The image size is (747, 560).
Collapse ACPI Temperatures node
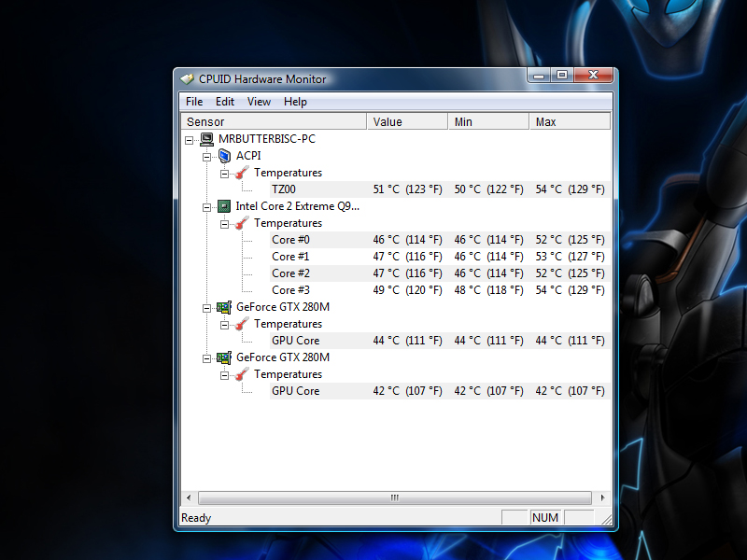coord(224,174)
